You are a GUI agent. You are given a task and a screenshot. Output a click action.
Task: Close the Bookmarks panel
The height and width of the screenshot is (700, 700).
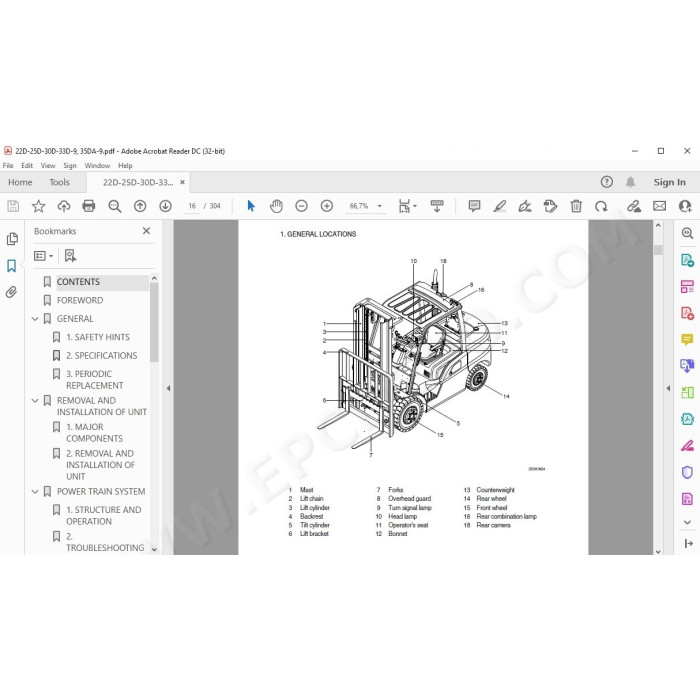coord(146,231)
